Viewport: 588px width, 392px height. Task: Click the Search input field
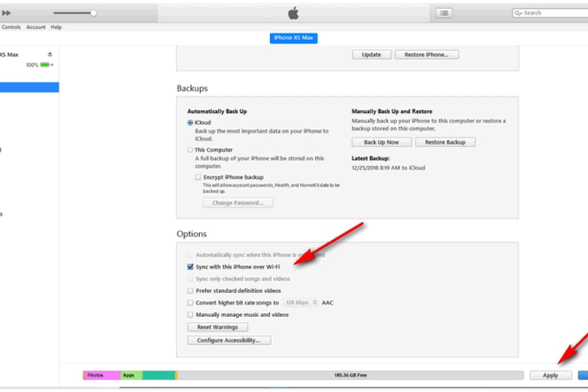[550, 13]
